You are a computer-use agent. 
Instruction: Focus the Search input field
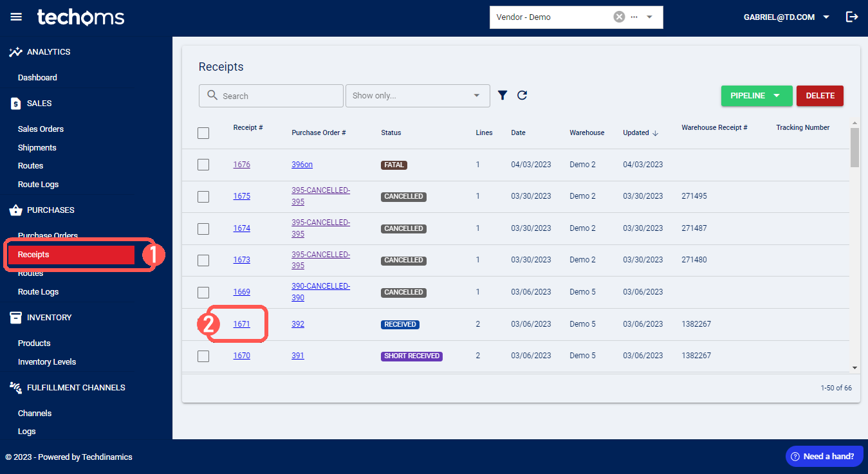[x=271, y=96]
